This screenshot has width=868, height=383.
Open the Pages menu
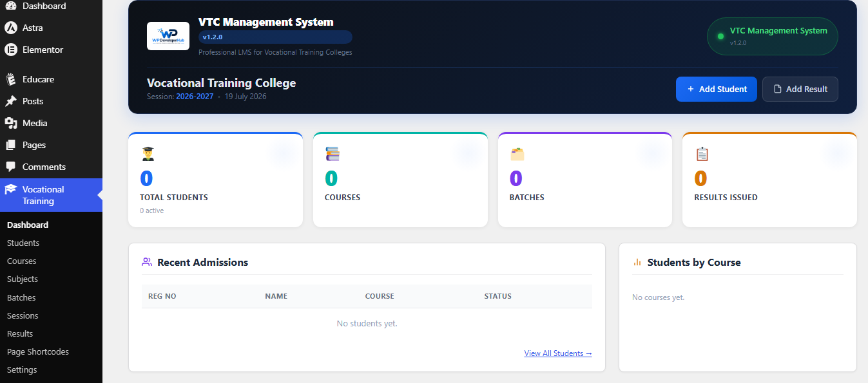[51, 145]
